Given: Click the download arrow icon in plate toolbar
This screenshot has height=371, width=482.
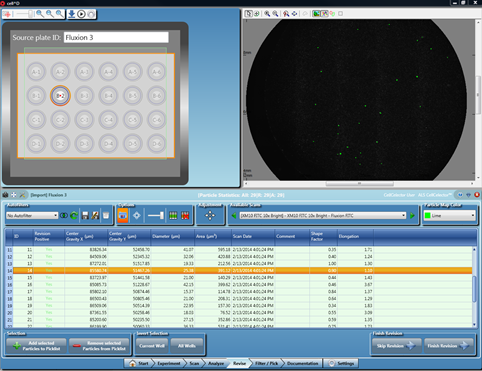Looking at the screenshot, I should (72, 14).
